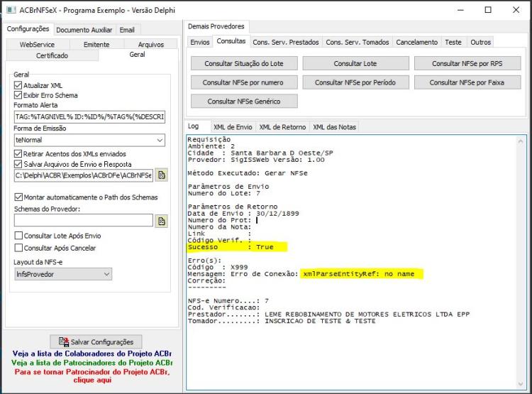Viewport: 532px width, 394px height.
Task: Click Consultar NFSe por Faixa button
Action: tap(467, 82)
